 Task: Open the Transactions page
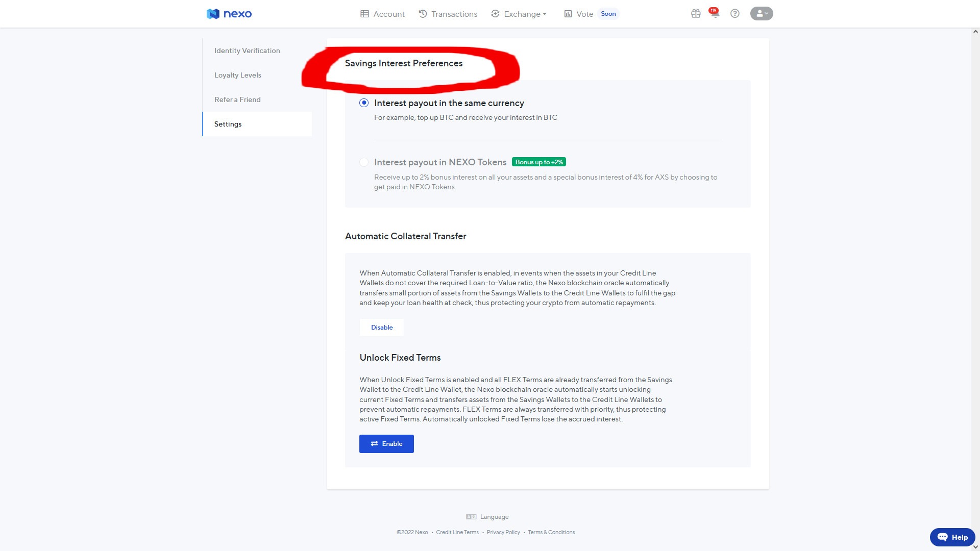click(x=448, y=14)
